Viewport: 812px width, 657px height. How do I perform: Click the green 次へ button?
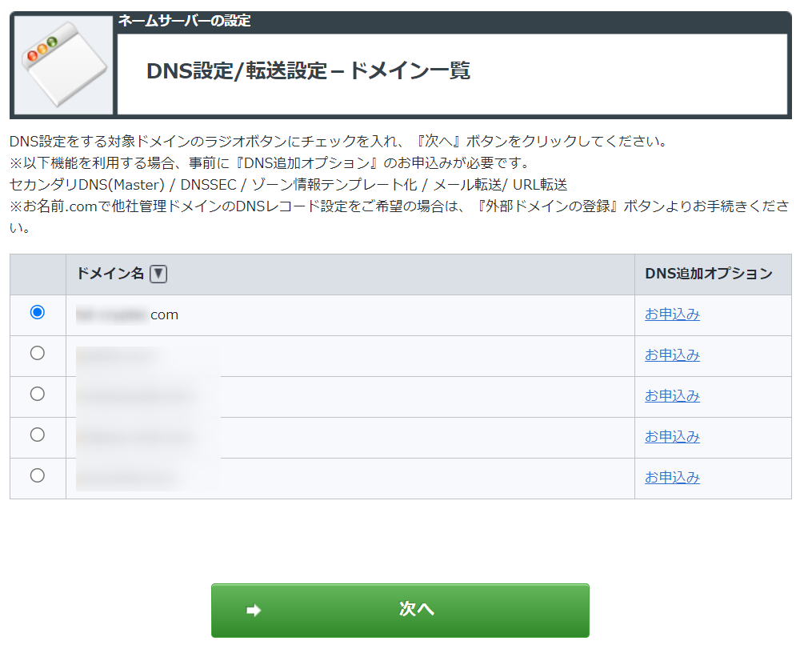tap(400, 611)
